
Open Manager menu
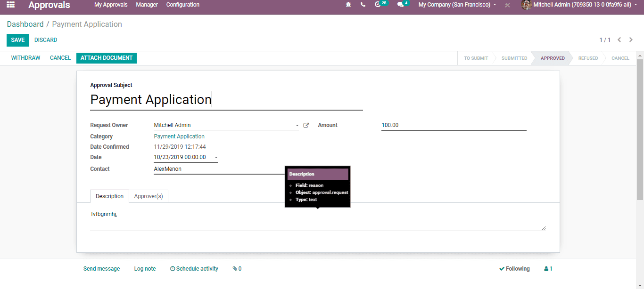click(147, 5)
